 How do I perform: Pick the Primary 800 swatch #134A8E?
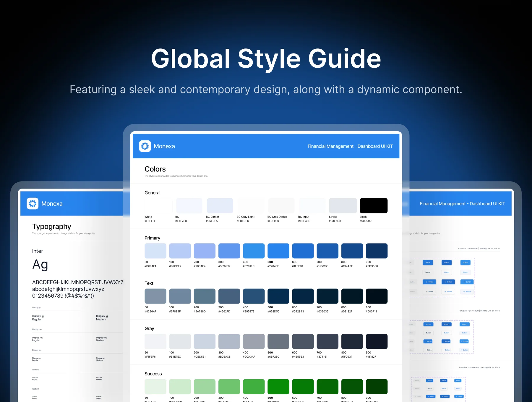click(x=352, y=251)
